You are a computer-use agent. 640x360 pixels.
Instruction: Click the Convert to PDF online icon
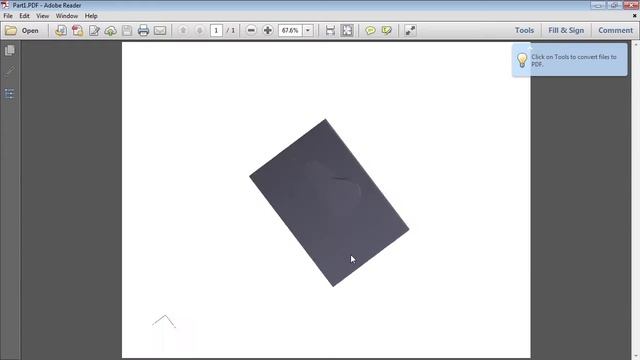coord(61,31)
